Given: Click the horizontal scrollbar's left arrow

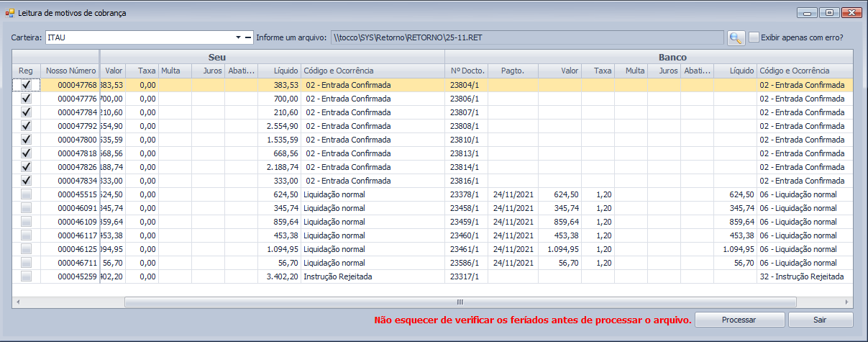Looking at the screenshot, I should click(17, 302).
